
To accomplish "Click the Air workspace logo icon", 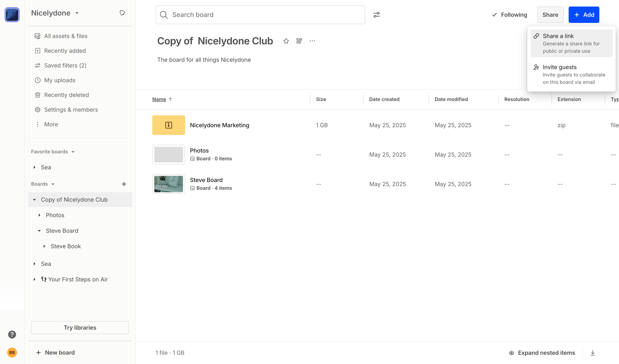I will click(x=12, y=15).
